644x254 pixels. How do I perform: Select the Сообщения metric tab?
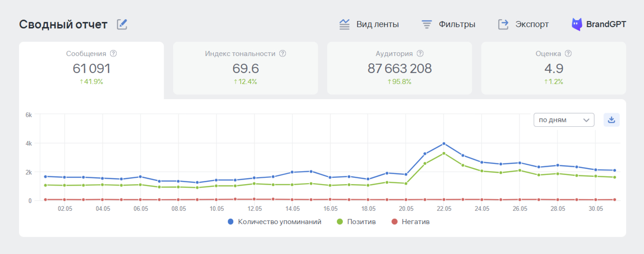[91, 70]
